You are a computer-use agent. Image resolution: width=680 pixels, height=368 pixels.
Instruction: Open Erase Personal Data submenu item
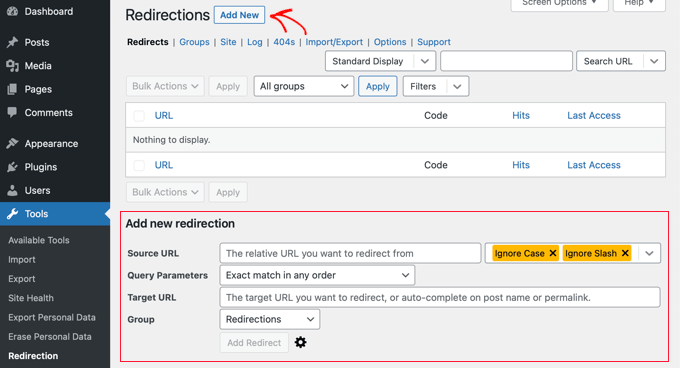click(50, 337)
